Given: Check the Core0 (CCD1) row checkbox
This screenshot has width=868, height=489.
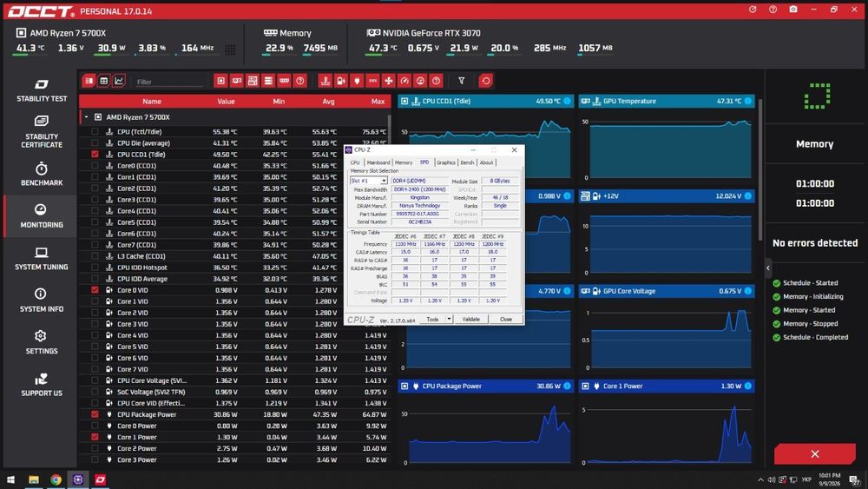Looking at the screenshot, I should 95,166.
